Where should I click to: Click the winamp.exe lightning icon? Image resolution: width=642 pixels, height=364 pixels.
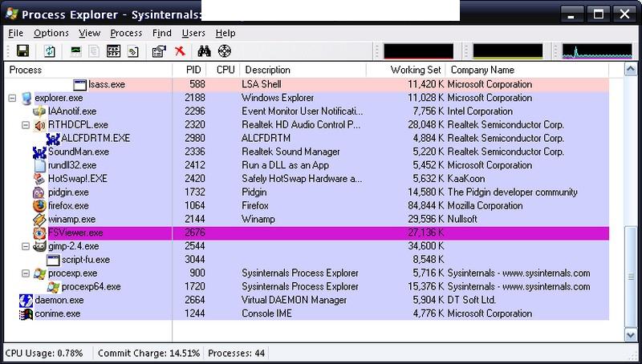point(39,220)
